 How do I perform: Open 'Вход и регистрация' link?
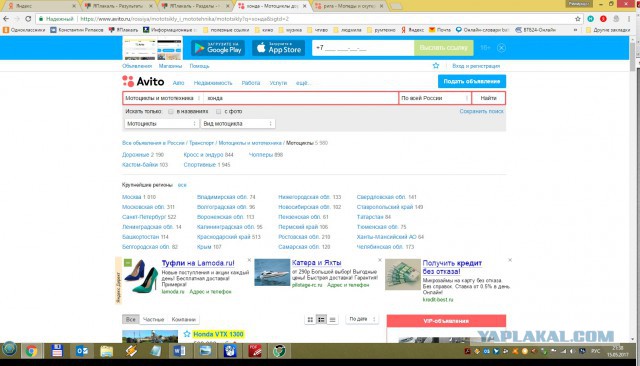(x=476, y=66)
